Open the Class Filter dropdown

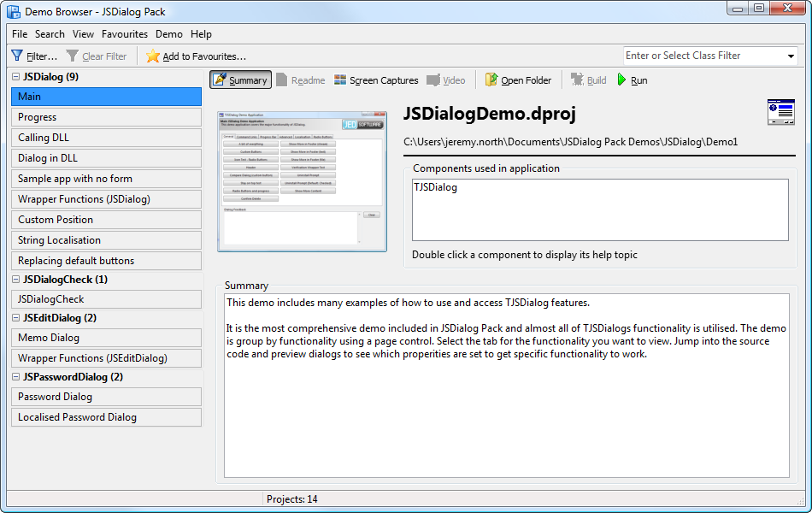pyautogui.click(x=792, y=56)
